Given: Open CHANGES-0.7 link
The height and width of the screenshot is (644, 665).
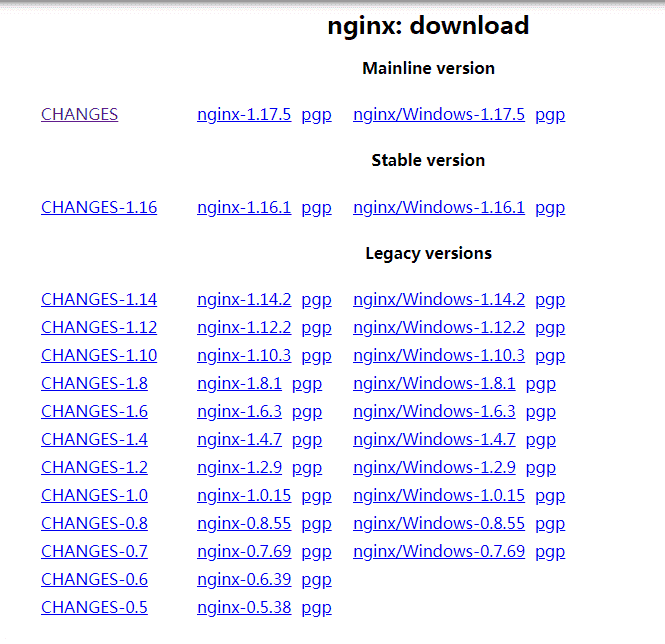Looking at the screenshot, I should click(x=94, y=552).
